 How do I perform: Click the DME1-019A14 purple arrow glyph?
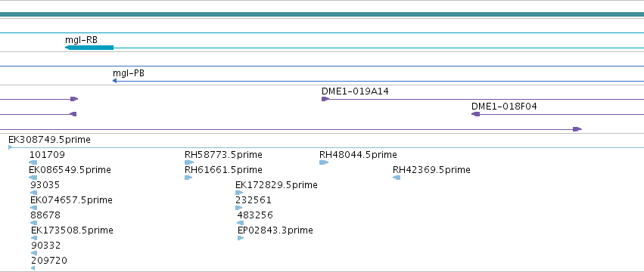pyautogui.click(x=325, y=99)
